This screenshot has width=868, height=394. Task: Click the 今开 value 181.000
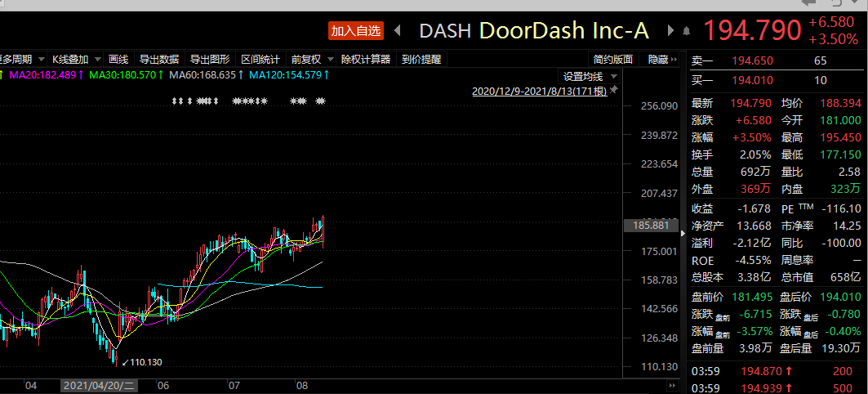[x=841, y=120]
